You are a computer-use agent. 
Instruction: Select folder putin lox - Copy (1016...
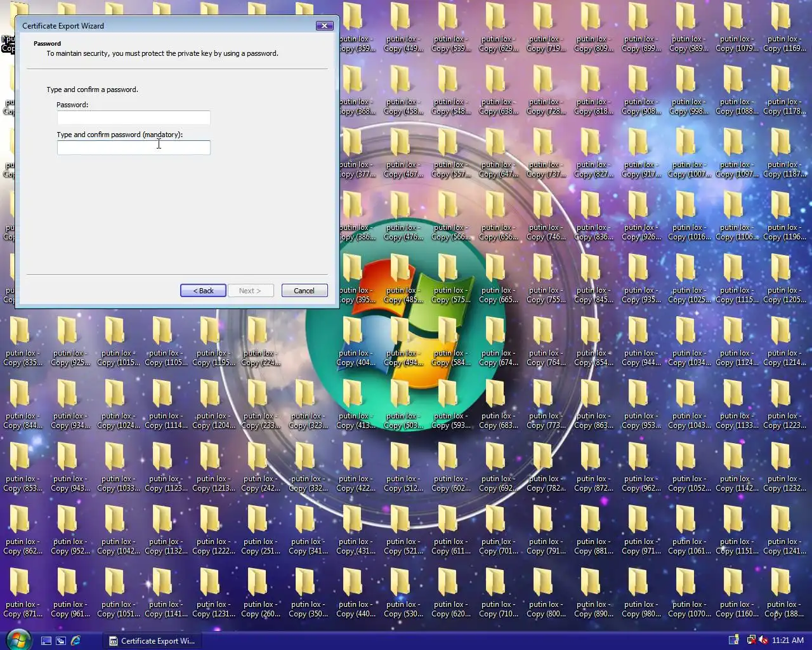tap(689, 216)
